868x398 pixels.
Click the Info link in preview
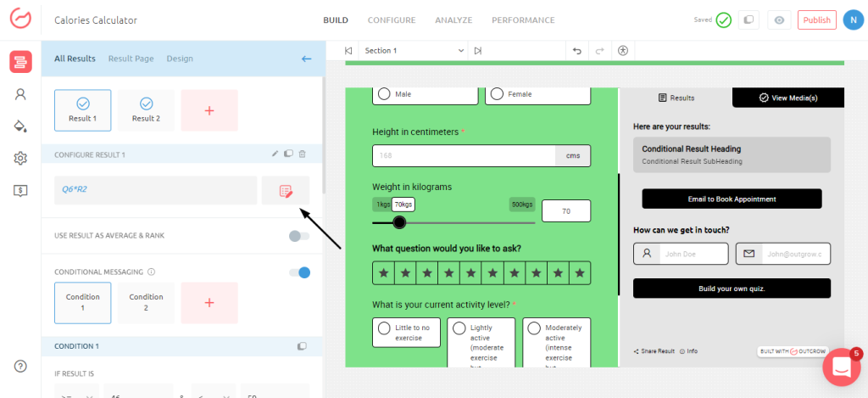click(x=688, y=351)
